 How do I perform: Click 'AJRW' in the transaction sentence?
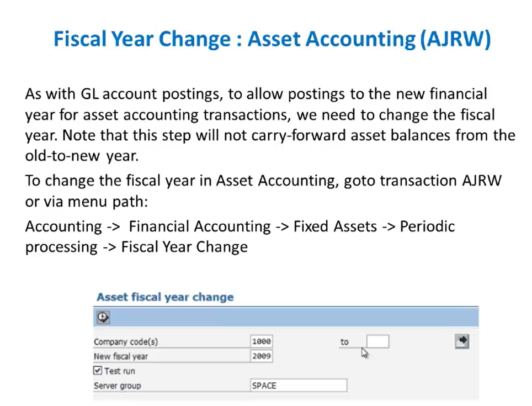coord(482,180)
